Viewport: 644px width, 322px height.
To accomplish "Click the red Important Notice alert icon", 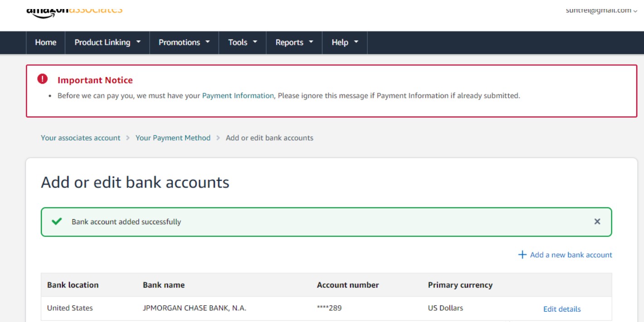I will click(42, 79).
